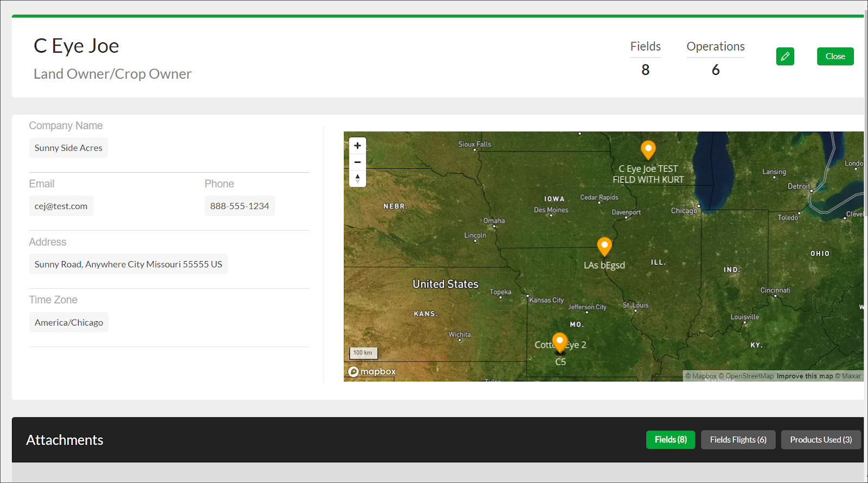This screenshot has height=483, width=868.
Task: Click the green Close button
Action: click(835, 56)
